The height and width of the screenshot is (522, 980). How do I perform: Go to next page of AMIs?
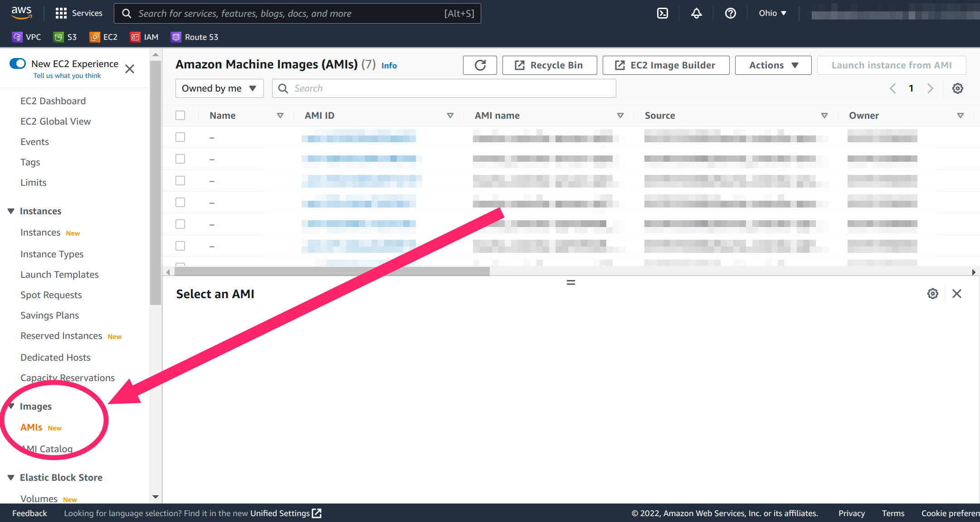click(930, 88)
